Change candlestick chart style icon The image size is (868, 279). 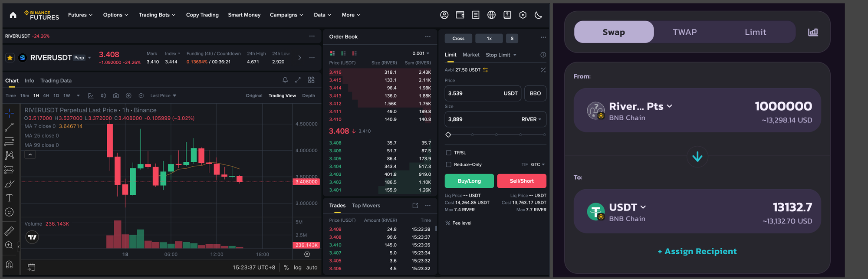(103, 95)
